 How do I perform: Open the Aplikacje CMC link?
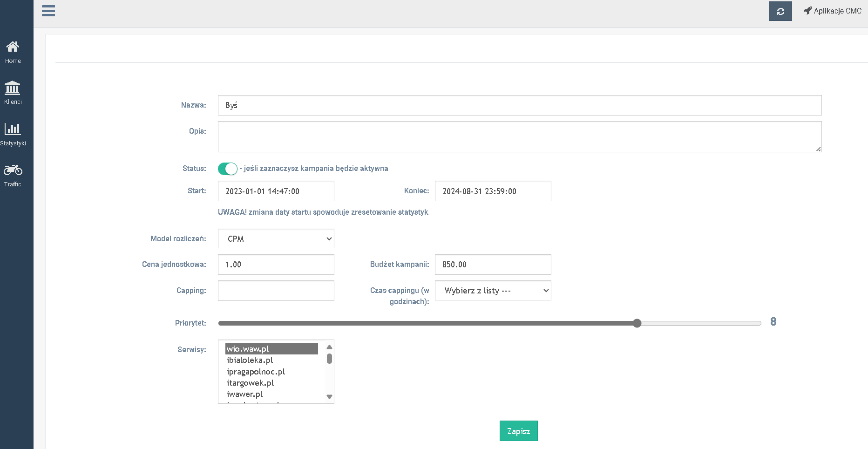pos(837,11)
